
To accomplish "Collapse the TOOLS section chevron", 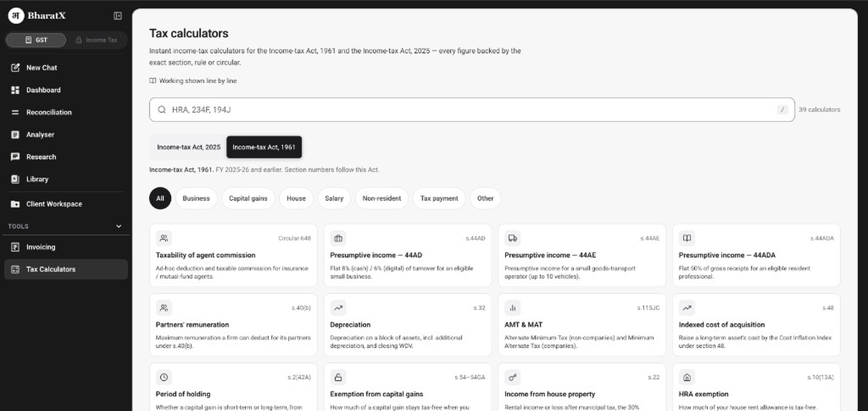I will [119, 226].
